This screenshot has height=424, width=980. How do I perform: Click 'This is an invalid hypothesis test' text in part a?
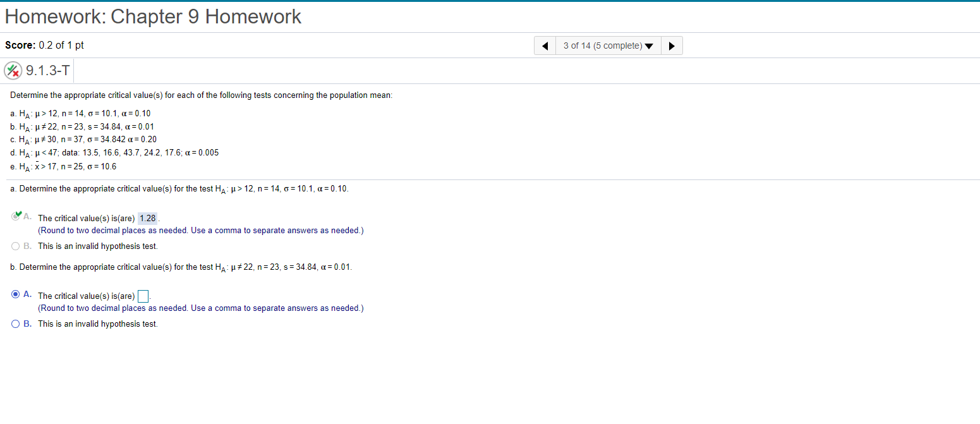[x=97, y=246]
